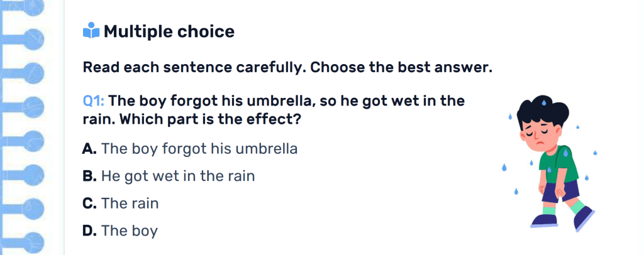644x255 pixels.
Task: Click the blue Multiple choice reader icon
Action: coord(91,31)
